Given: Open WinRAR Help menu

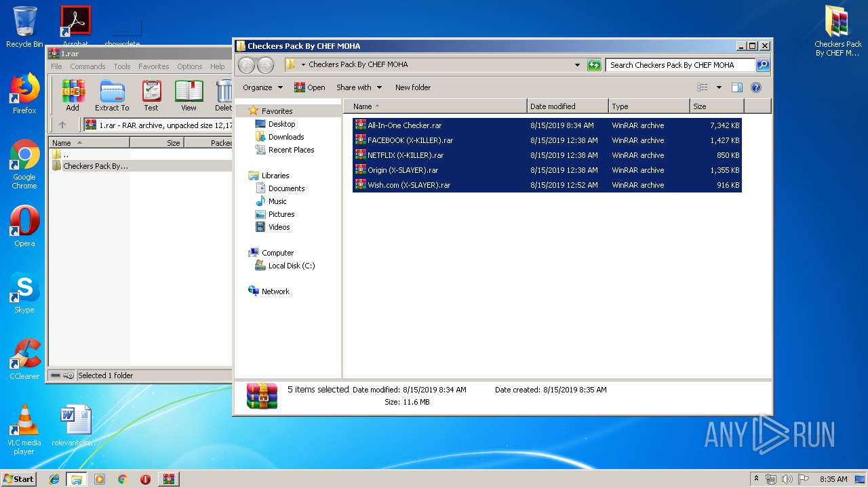Looking at the screenshot, I should (217, 66).
